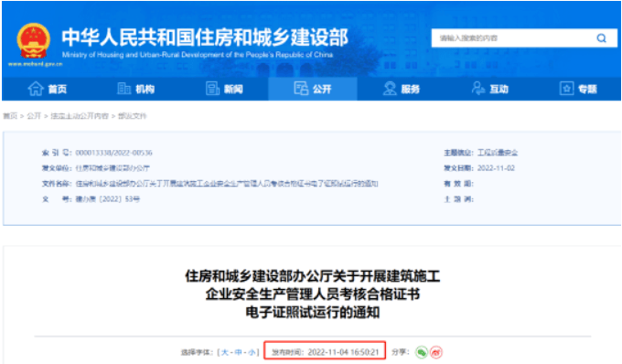
Task: Click the magnifier search icon
Action: 601,38
